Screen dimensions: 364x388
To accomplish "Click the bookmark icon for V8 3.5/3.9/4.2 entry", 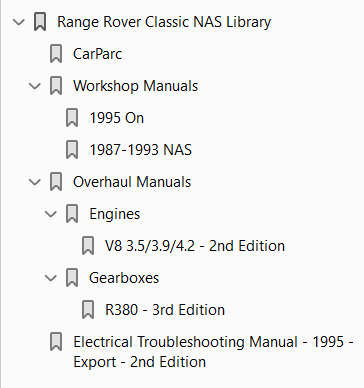I will pos(88,246).
